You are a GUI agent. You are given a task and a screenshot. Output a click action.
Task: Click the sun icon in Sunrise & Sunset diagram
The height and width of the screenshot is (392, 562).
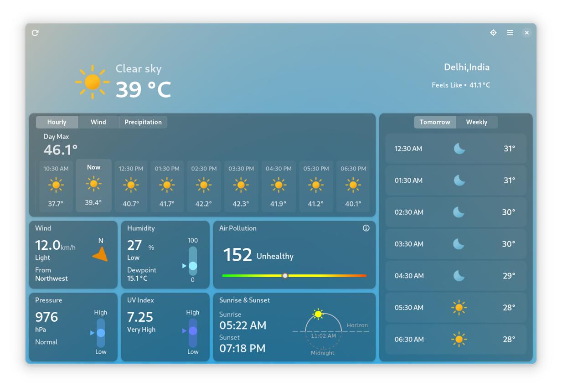[318, 314]
